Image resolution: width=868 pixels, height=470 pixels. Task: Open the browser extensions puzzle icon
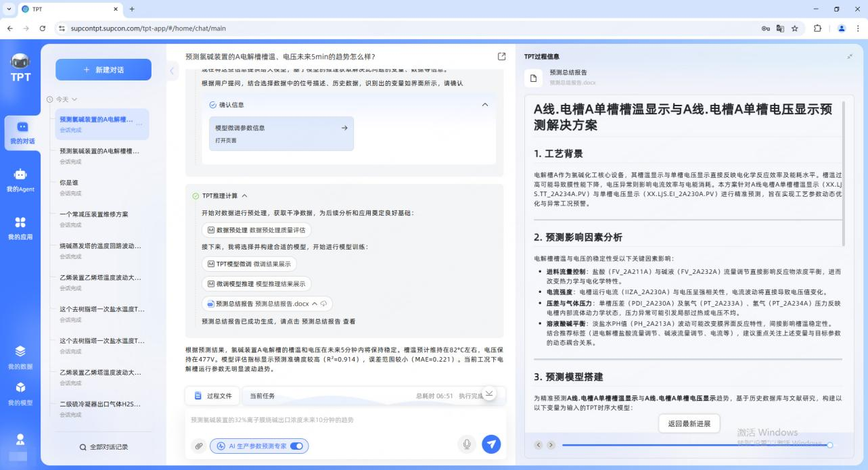(817, 28)
